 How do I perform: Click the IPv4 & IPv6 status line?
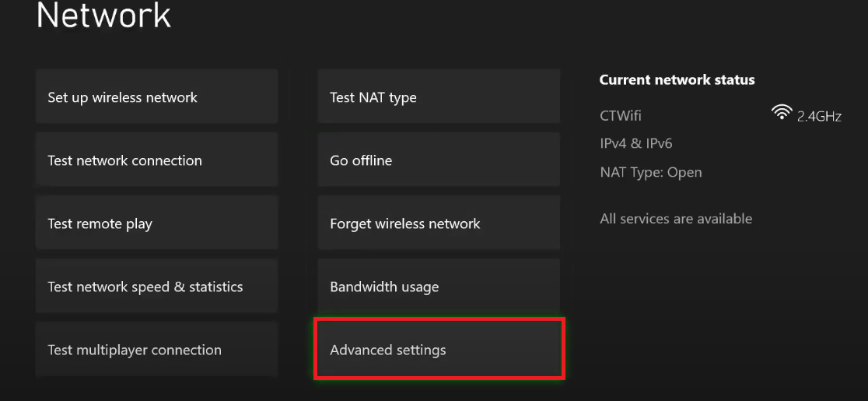[636, 144]
